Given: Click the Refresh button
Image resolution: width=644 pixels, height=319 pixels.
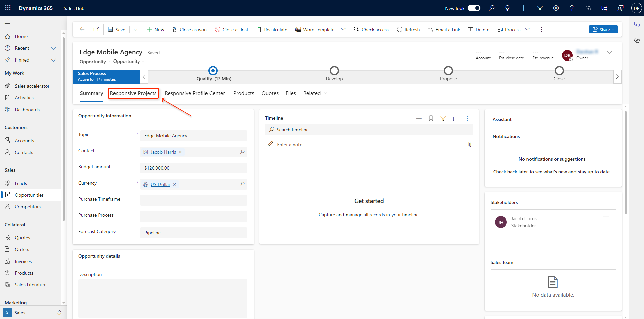Looking at the screenshot, I should (x=408, y=30).
